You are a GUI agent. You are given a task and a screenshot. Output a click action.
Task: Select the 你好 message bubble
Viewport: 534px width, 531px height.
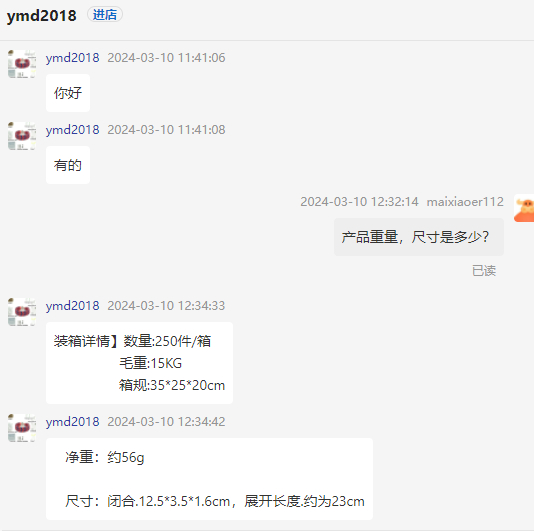[x=68, y=93]
